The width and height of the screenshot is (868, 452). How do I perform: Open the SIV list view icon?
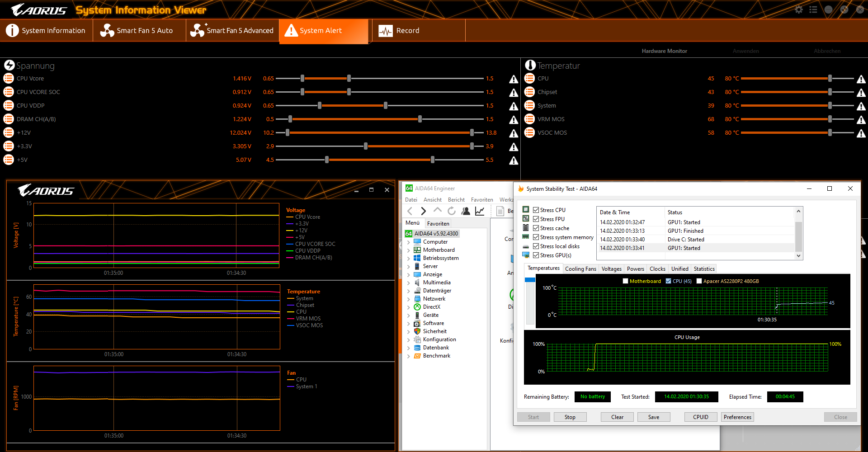(x=813, y=9)
